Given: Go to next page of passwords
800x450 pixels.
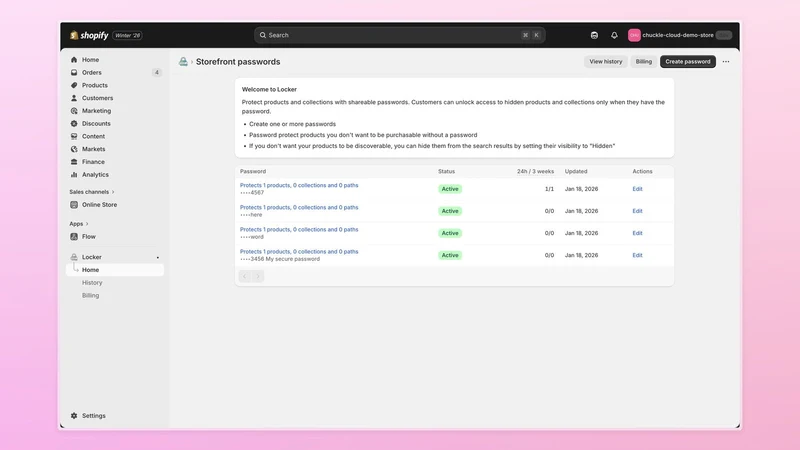Looking at the screenshot, I should point(258,277).
